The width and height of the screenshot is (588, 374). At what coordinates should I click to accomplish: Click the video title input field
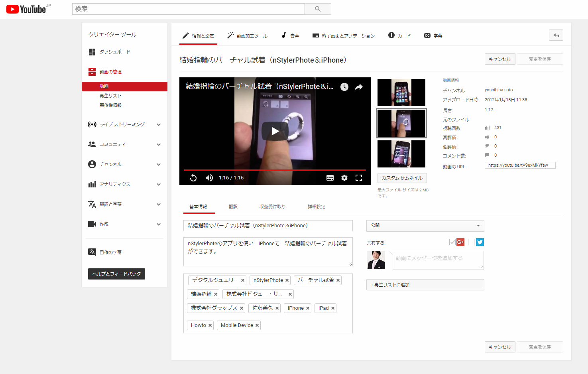point(268,226)
